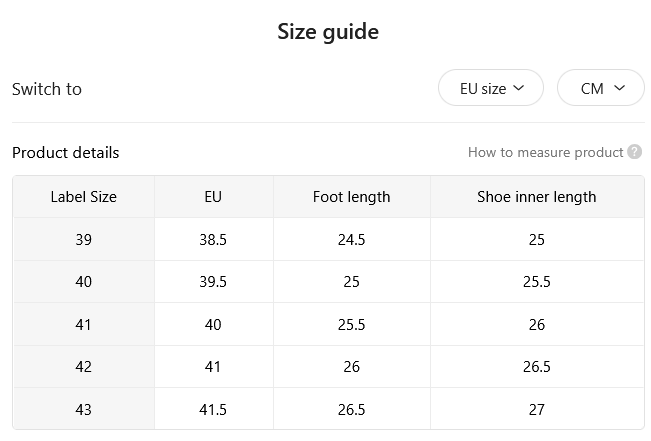
Task: Select label size 39 row cell
Action: tap(83, 240)
